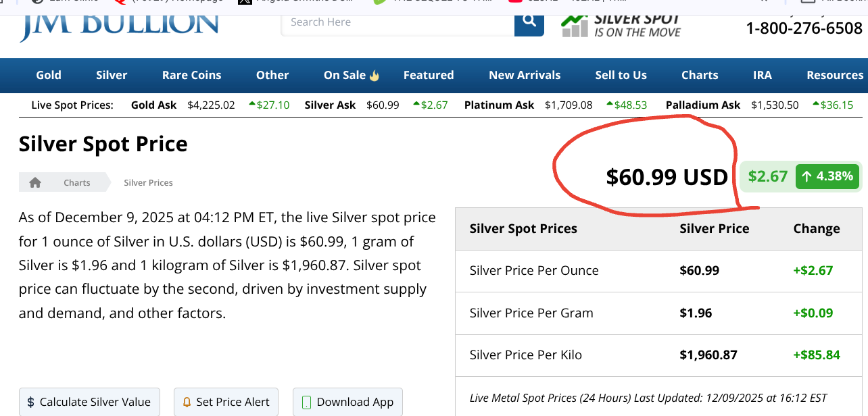Open the Gold menu
Viewport: 868px width, 416px height.
49,75
